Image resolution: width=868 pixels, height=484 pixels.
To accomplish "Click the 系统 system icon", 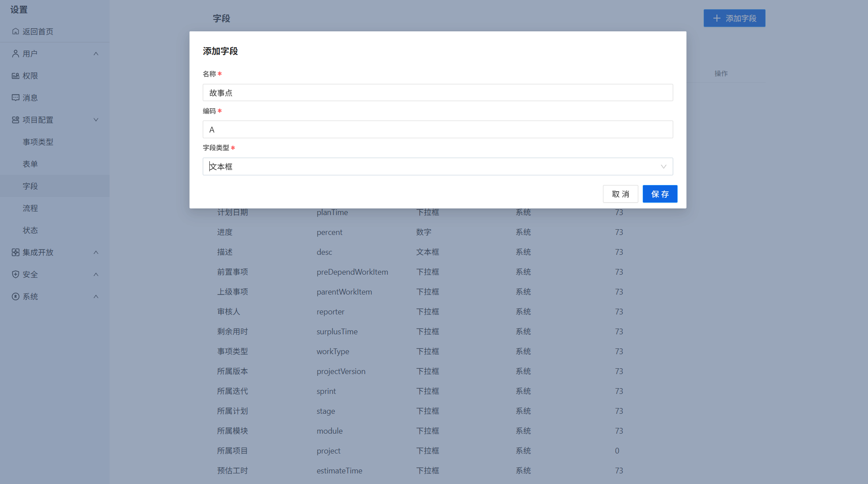I will (x=15, y=296).
